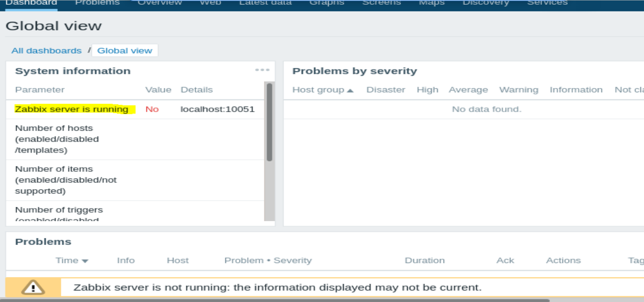Click the 'Warning' severity column header
644x302 pixels.
(519, 90)
